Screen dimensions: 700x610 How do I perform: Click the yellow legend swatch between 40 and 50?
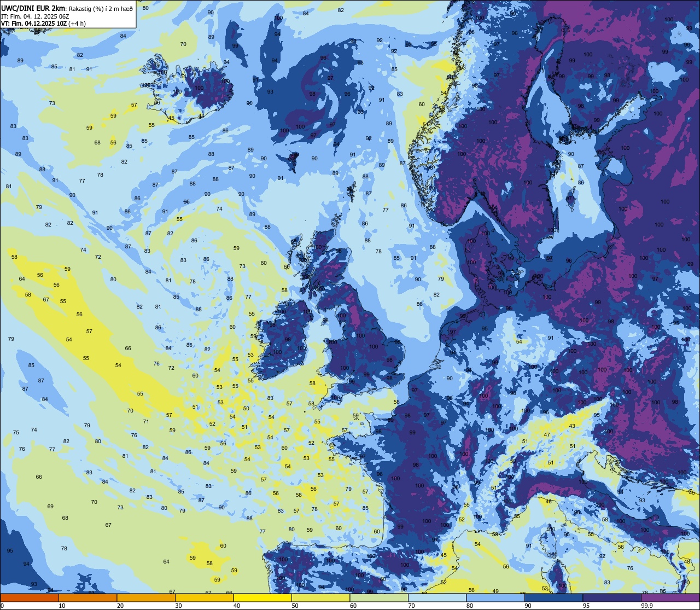coord(262,597)
